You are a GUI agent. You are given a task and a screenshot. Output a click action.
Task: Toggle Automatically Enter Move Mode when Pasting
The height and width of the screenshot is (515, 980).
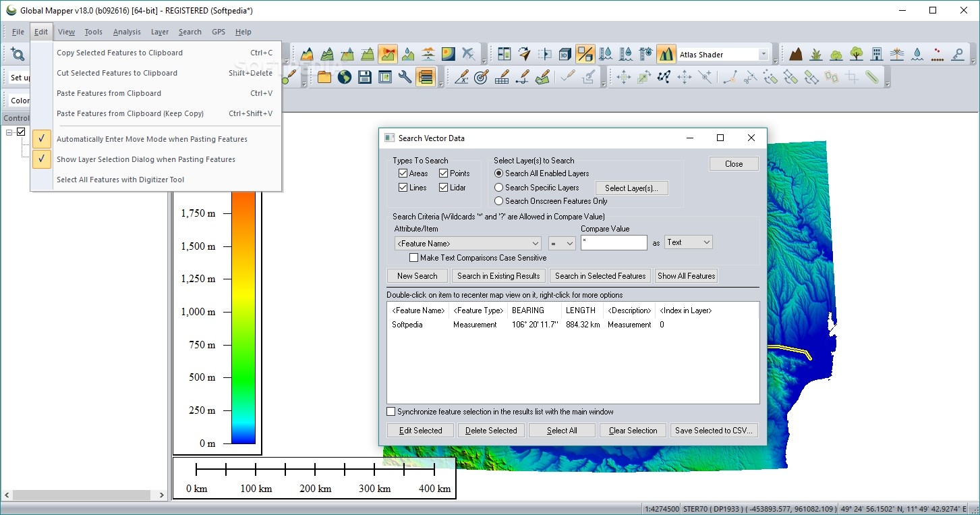(156, 139)
